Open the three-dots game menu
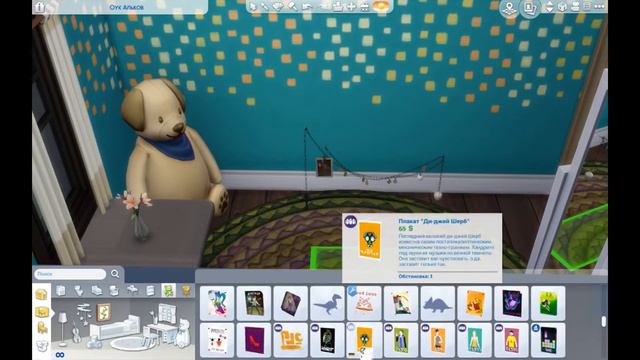The image size is (640, 360). click(x=599, y=7)
